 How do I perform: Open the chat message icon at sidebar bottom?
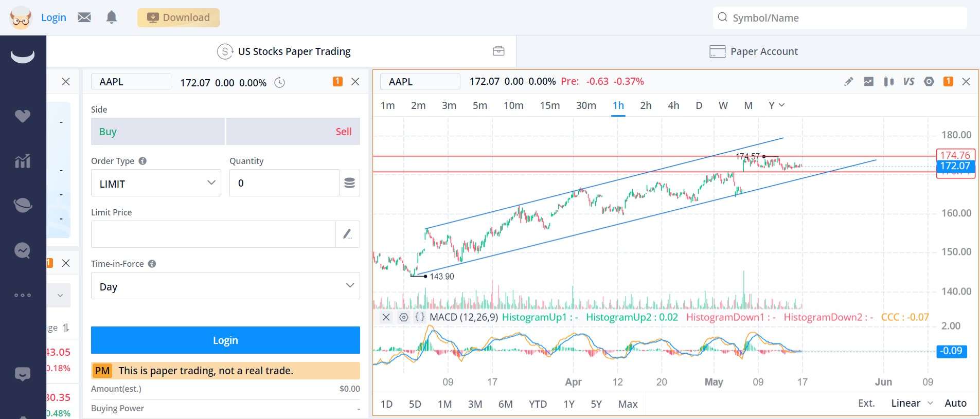pyautogui.click(x=23, y=374)
